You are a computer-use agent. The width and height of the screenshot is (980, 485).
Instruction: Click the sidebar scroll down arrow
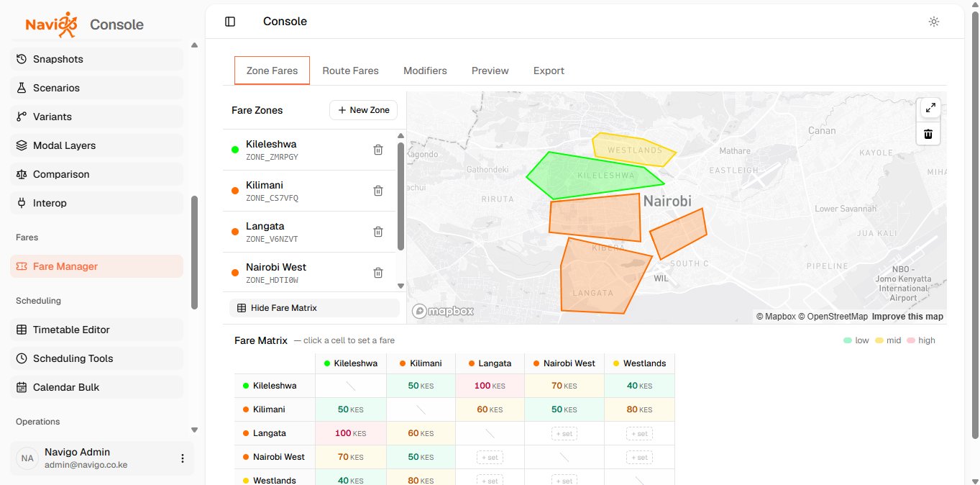194,430
